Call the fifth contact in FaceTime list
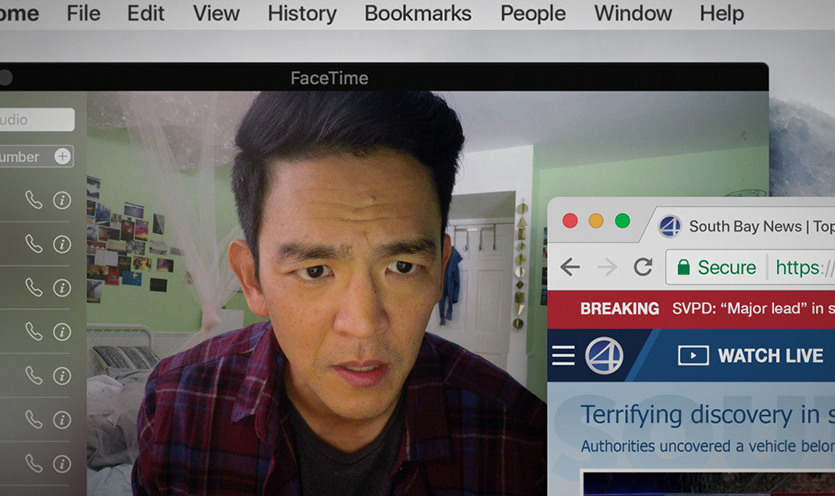 pyautogui.click(x=34, y=376)
